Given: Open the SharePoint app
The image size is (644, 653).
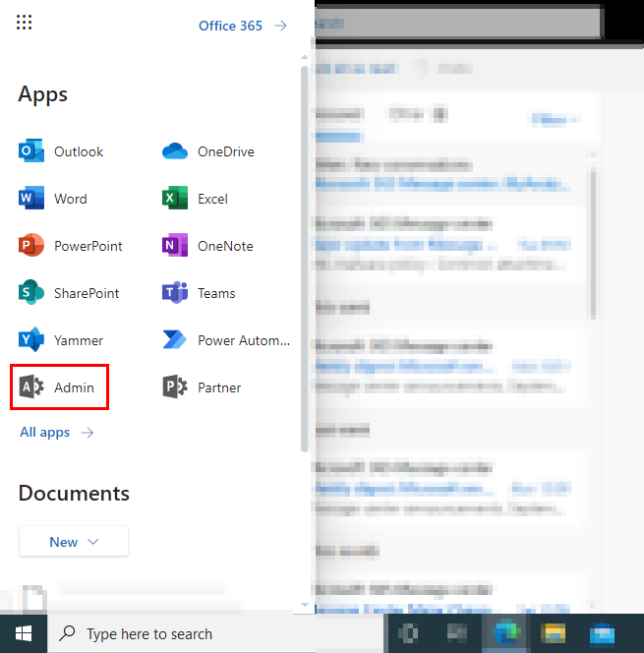Looking at the screenshot, I should pyautogui.click(x=69, y=293).
